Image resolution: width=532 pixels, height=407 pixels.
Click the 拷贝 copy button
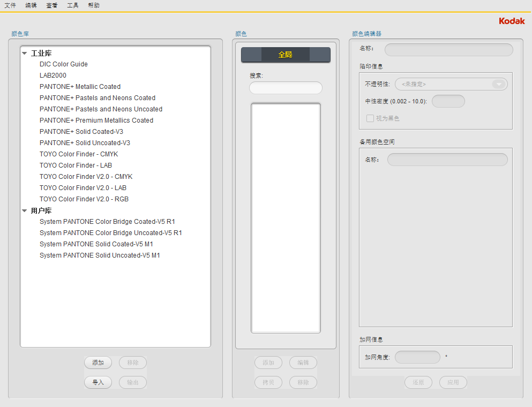pyautogui.click(x=268, y=382)
